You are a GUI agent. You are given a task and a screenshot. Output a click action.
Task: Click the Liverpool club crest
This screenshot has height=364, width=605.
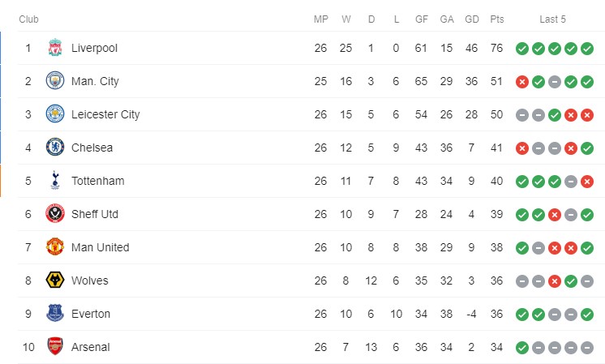click(x=55, y=48)
